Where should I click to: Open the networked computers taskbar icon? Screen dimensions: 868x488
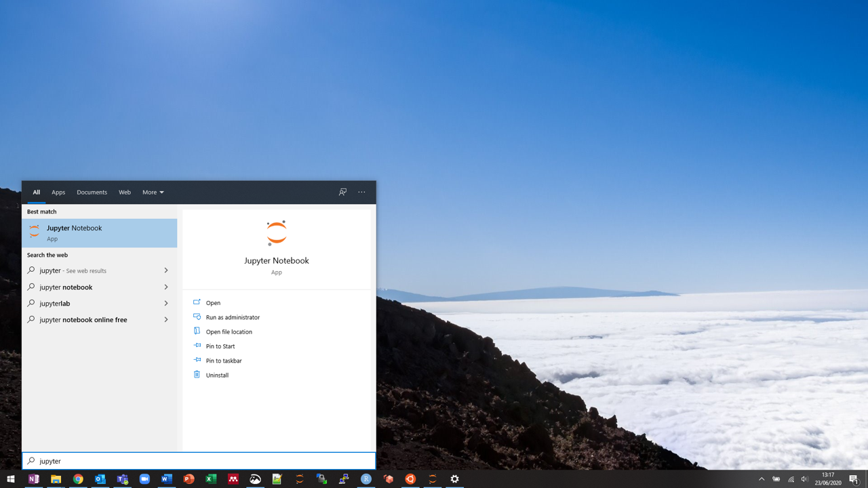[x=344, y=479]
